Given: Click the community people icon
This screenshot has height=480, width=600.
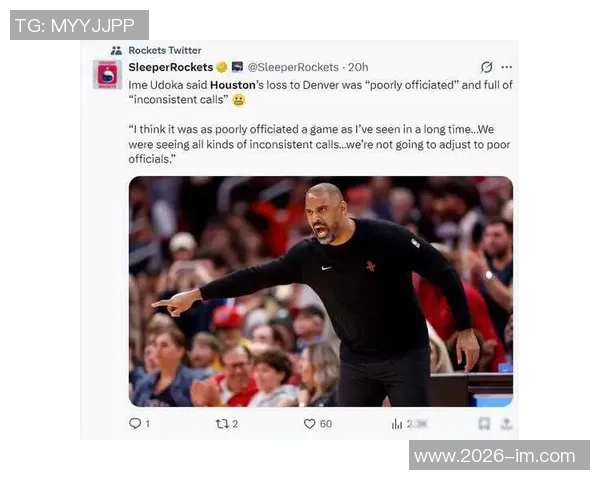Looking at the screenshot, I should (x=116, y=50).
